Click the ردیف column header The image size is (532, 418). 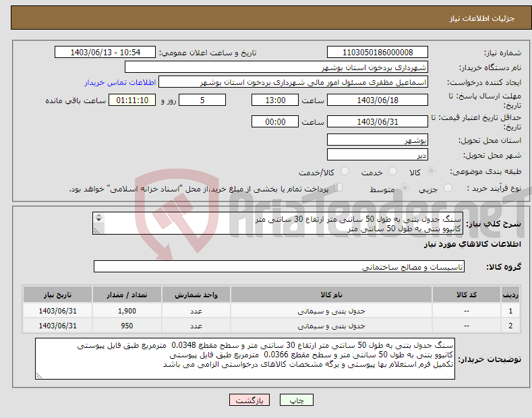[x=510, y=295]
